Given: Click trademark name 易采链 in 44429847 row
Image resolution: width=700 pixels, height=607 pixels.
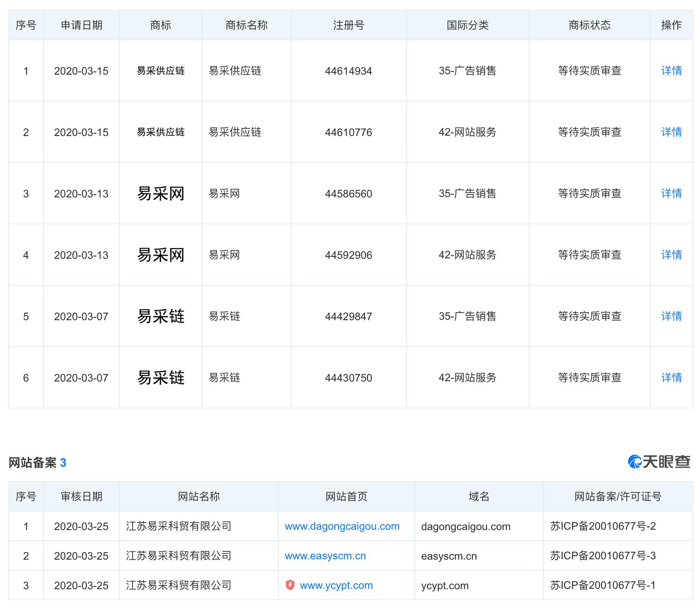Looking at the screenshot, I should coord(225,316).
